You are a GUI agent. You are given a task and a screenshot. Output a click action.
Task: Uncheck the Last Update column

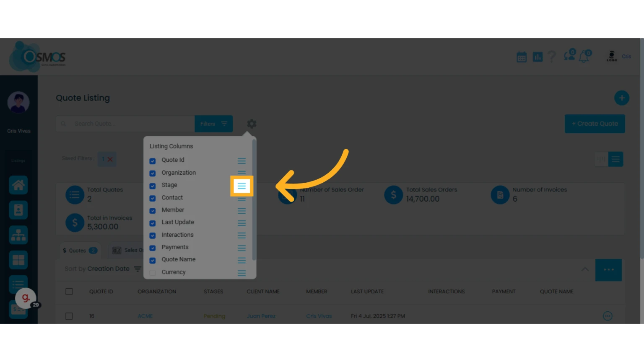pyautogui.click(x=153, y=223)
